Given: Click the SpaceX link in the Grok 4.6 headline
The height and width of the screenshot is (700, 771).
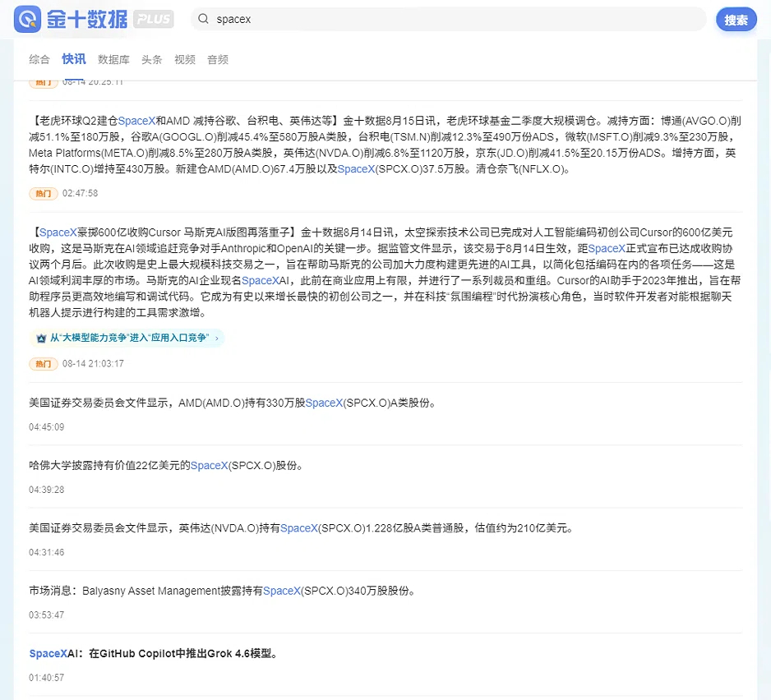Looking at the screenshot, I should 48,654.
